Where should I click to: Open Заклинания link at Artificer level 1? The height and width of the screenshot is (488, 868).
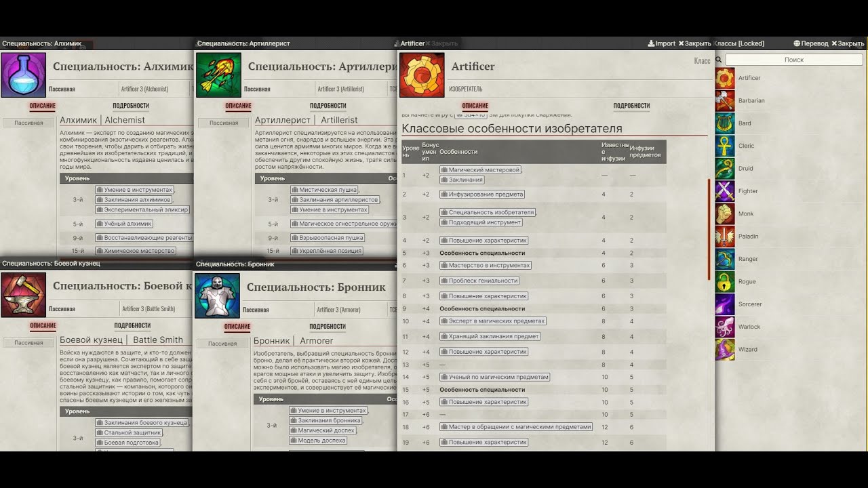tap(462, 180)
